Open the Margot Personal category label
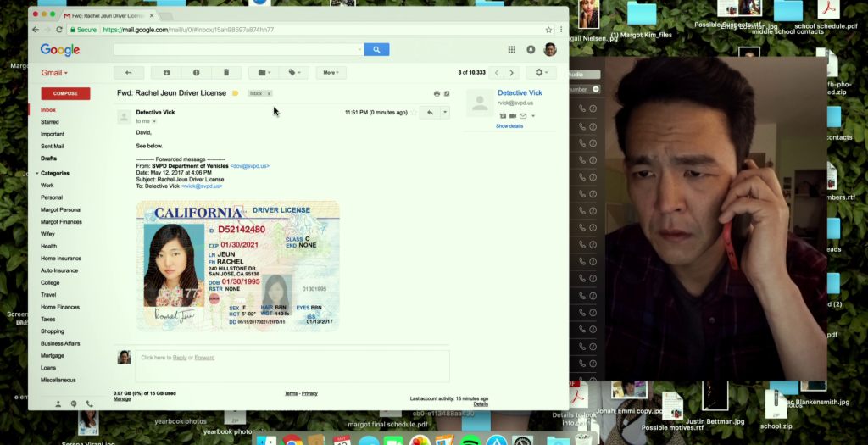This screenshot has height=445, width=868. click(x=61, y=209)
